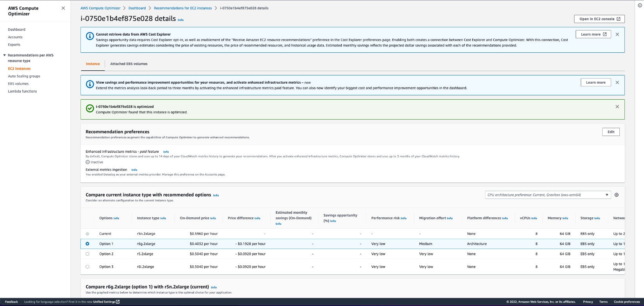Open Terms link in footer

click(603, 302)
